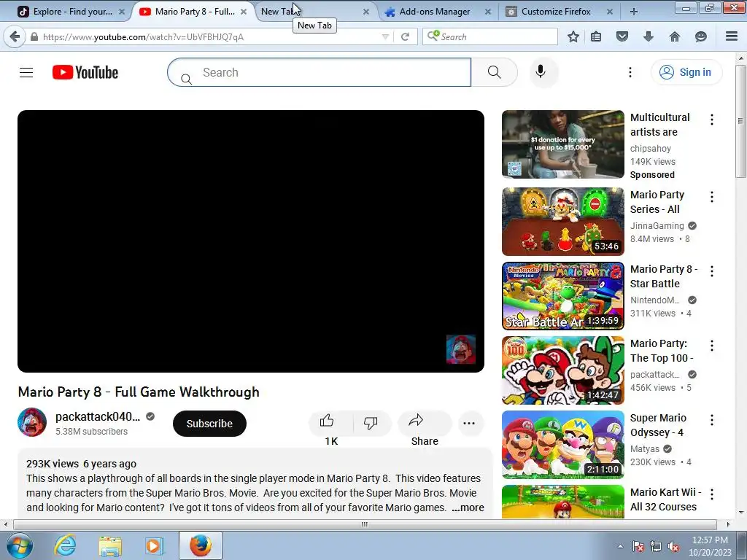This screenshot has height=560, width=747.
Task: Start voice search with microphone icon
Action: (x=541, y=72)
